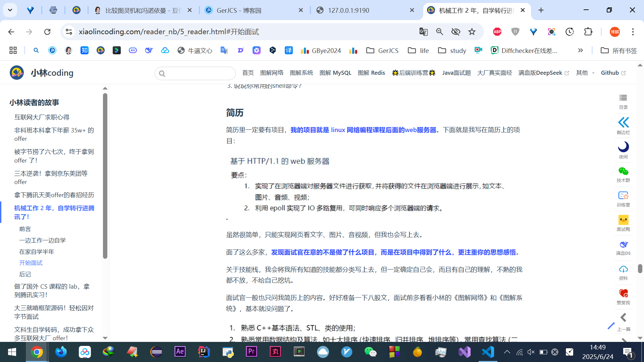This screenshot has width=644, height=362.
Task: Open 图解网络 navigation menu item
Action: pyautogui.click(x=272, y=73)
